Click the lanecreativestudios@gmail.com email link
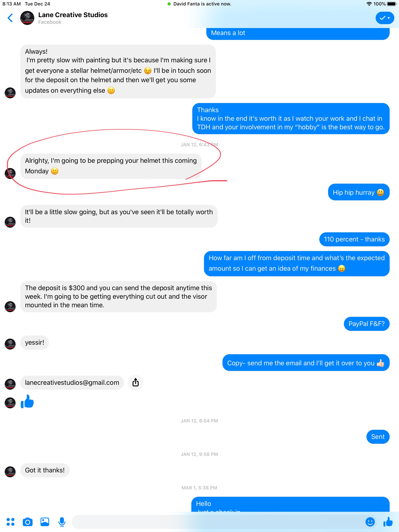 pos(72,382)
